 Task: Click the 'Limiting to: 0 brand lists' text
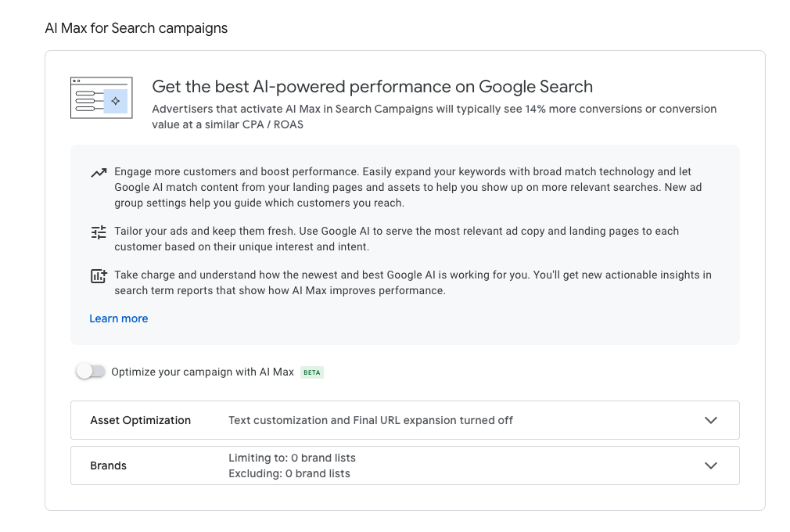coord(293,458)
